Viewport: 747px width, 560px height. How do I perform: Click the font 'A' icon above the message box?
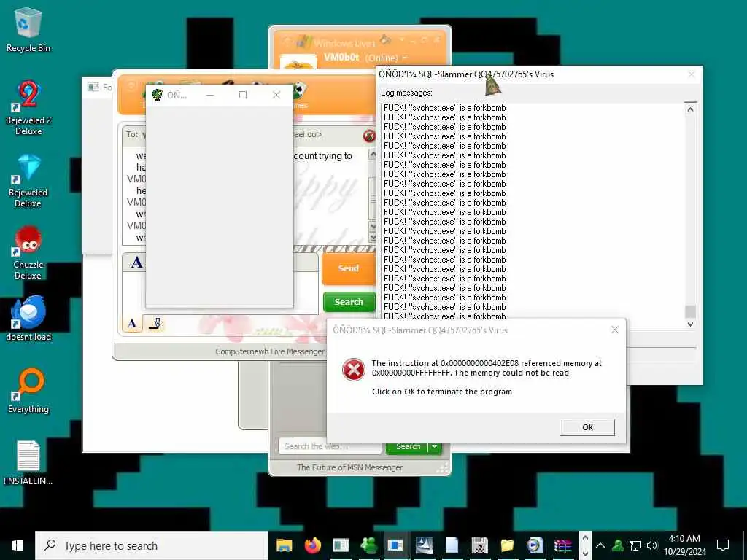click(x=136, y=262)
